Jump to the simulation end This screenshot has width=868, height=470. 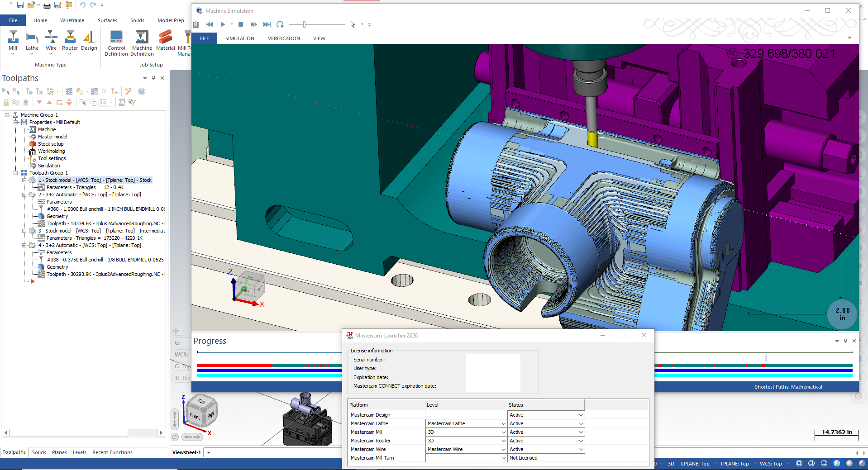point(267,24)
